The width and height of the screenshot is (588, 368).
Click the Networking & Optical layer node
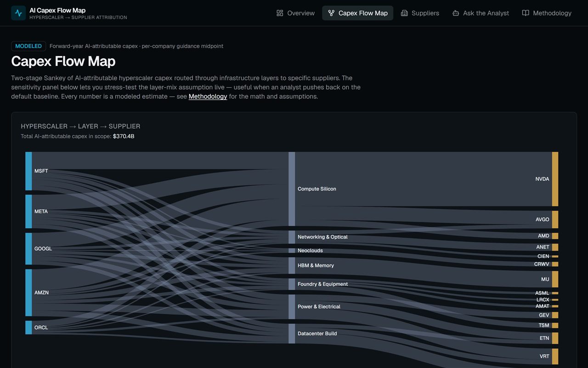point(292,237)
